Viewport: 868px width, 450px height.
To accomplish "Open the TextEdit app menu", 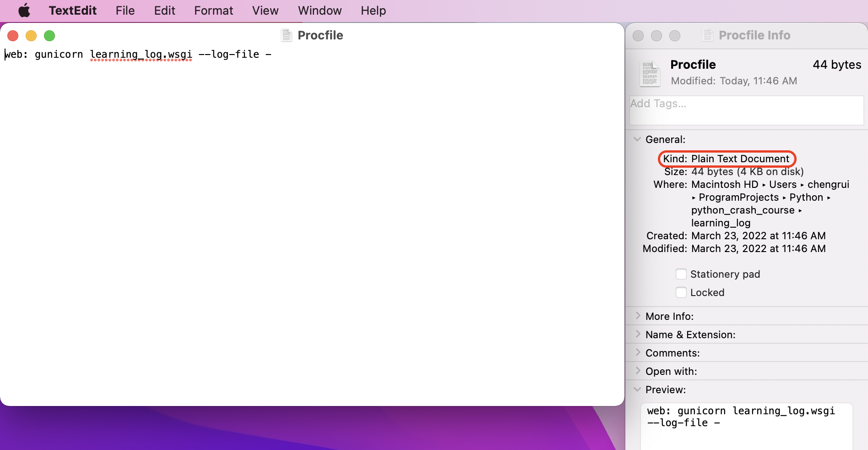I will 73,11.
